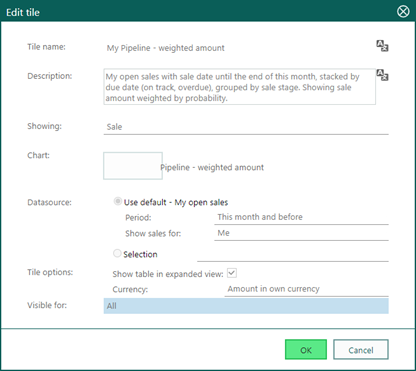This screenshot has width=416, height=371.
Task: Open the Show sales for dropdown
Action: 301,233
